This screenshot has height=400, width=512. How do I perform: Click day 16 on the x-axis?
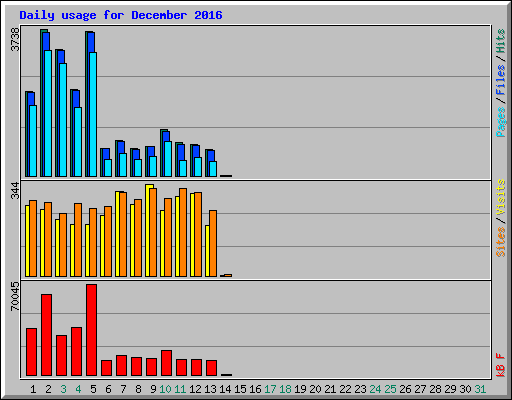pyautogui.click(x=255, y=389)
